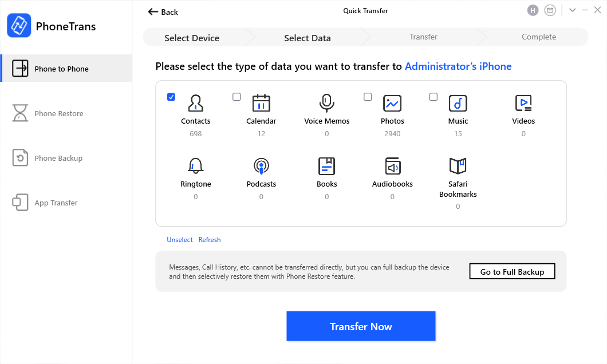Screen dimensions: 607x364
Task: Select the Videos data type icon
Action: point(523,103)
